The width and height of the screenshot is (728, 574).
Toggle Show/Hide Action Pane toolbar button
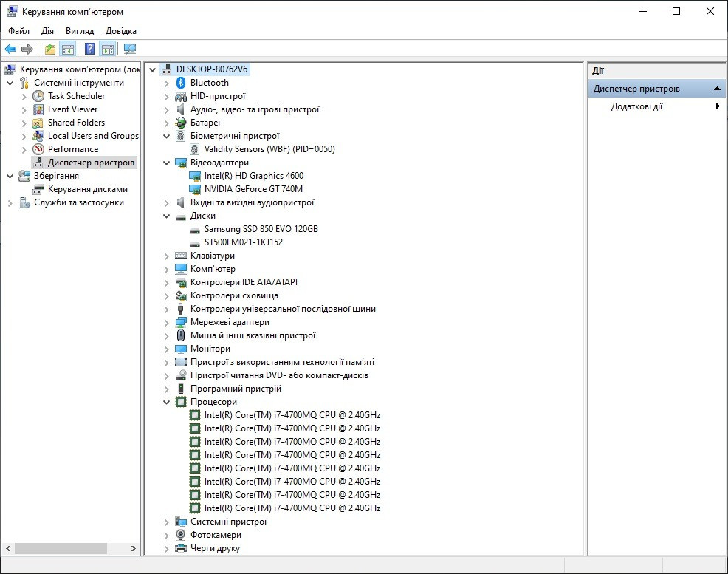[x=108, y=49]
